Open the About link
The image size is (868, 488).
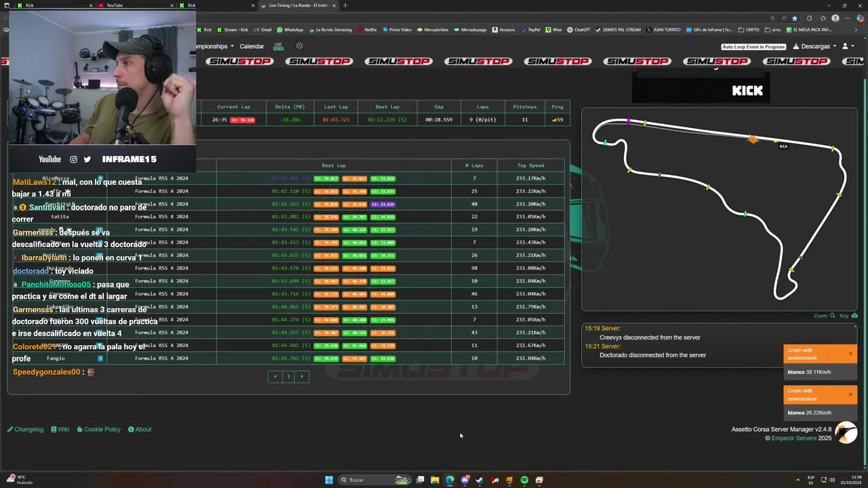[140, 429]
